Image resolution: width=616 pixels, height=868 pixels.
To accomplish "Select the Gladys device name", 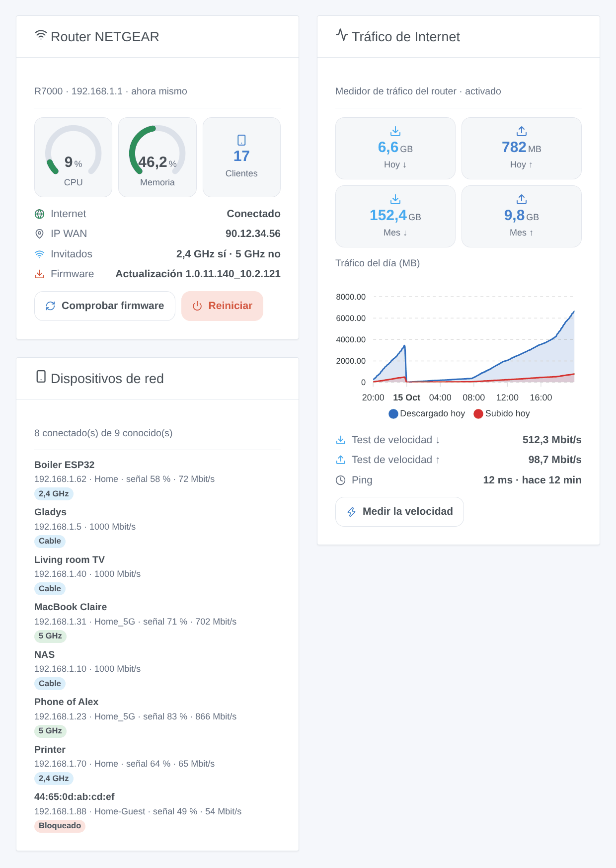I will (x=50, y=512).
